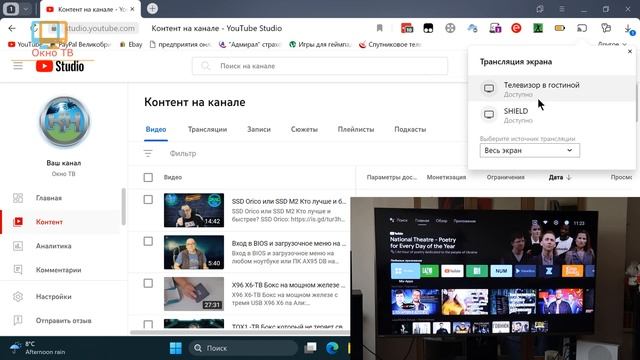Go back in browser history
640x360 pixels.
coord(12,28)
